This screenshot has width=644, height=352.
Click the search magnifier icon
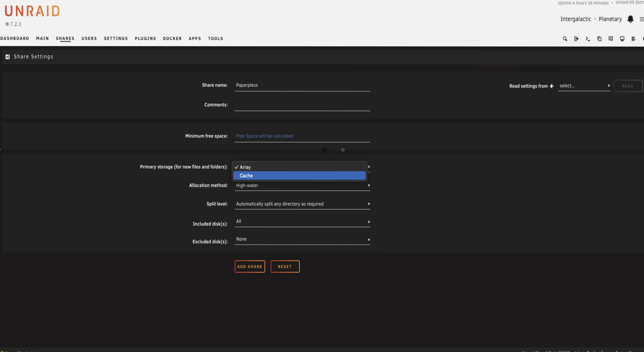(x=565, y=39)
